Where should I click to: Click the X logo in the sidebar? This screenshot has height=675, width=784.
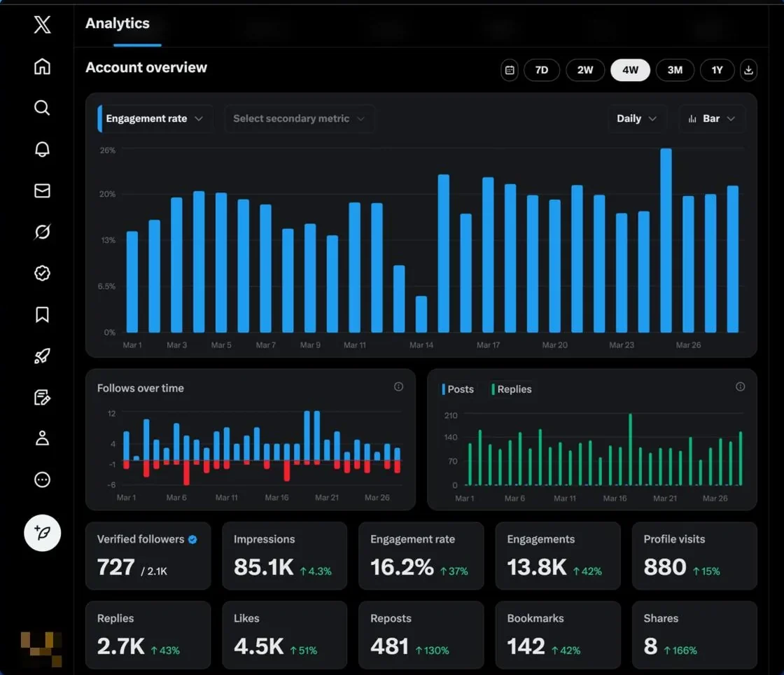pos(43,24)
